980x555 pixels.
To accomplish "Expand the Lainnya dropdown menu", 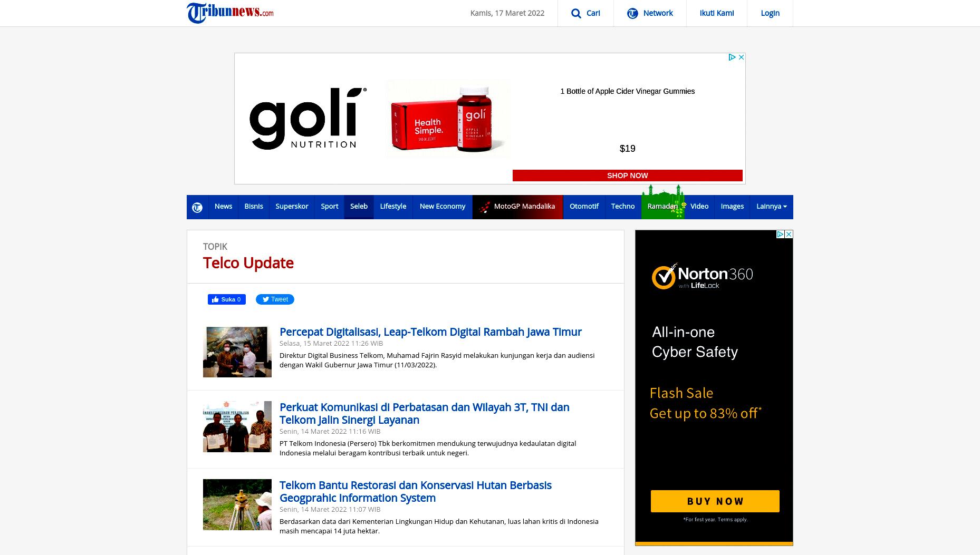I will point(771,207).
